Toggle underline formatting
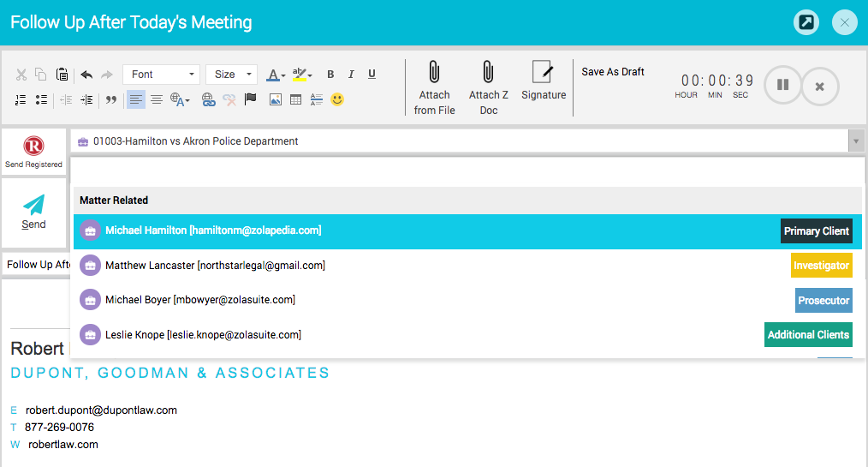Screen dimensions: 868x467 (372, 75)
